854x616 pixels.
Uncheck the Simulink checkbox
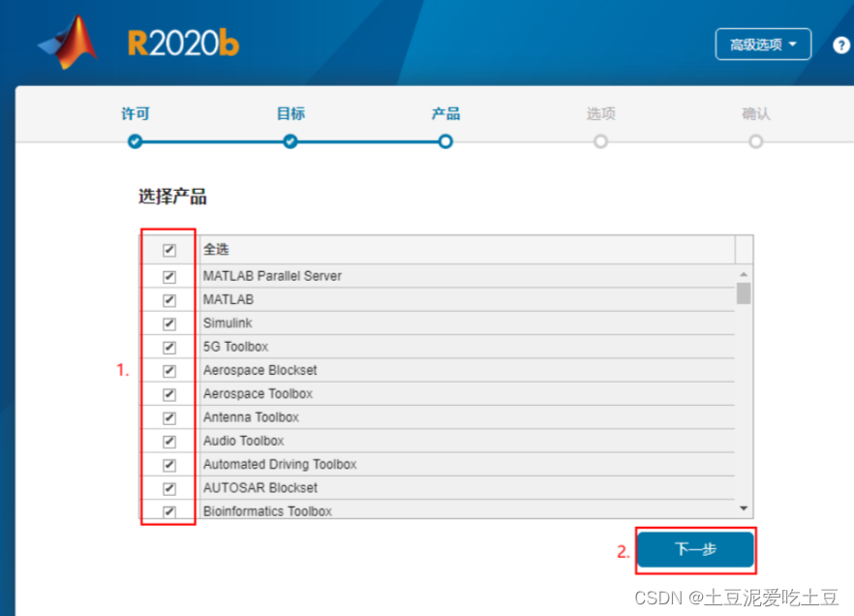[x=169, y=323]
